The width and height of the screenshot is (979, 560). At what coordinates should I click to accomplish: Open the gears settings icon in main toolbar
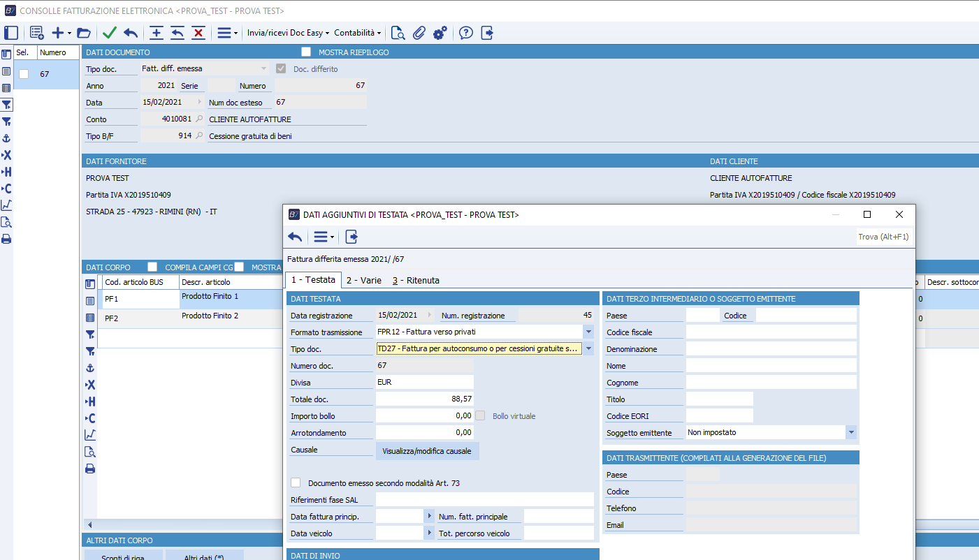click(440, 33)
